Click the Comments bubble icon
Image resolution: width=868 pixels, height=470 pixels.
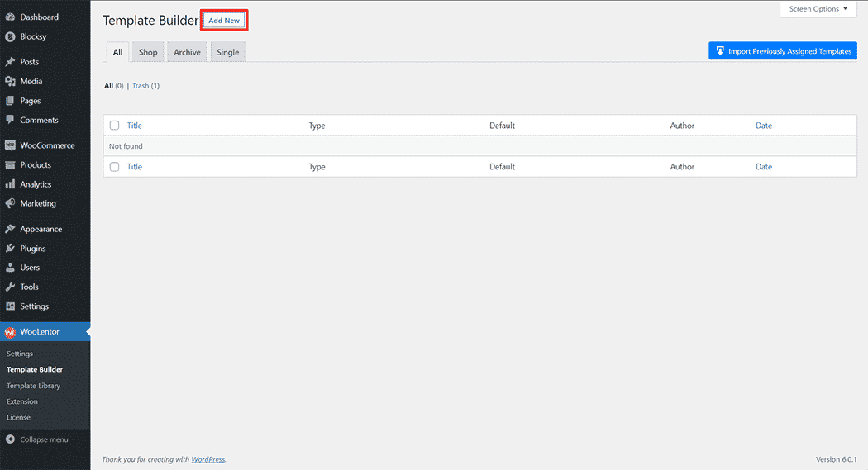click(x=10, y=120)
